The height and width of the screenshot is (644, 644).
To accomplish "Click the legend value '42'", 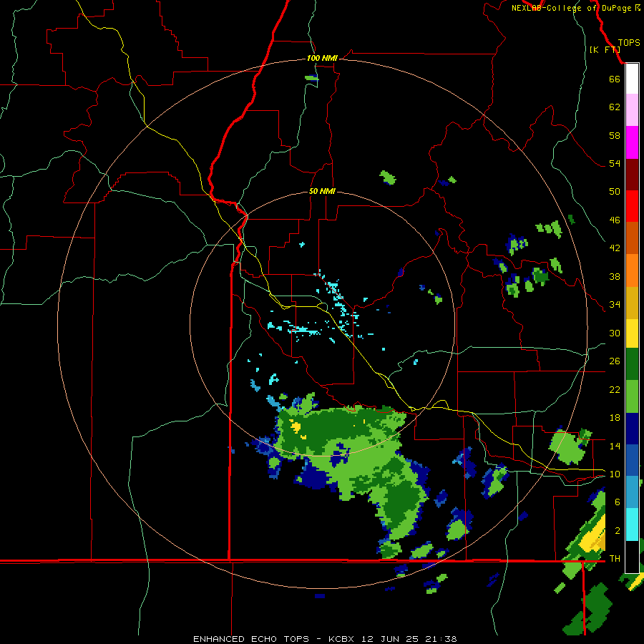I will point(615,248).
